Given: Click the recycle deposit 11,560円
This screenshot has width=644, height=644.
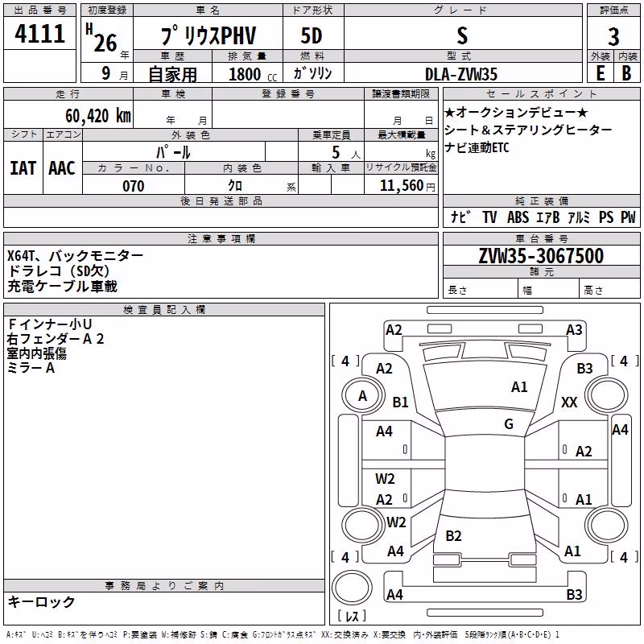Looking at the screenshot, I should coord(407,186).
